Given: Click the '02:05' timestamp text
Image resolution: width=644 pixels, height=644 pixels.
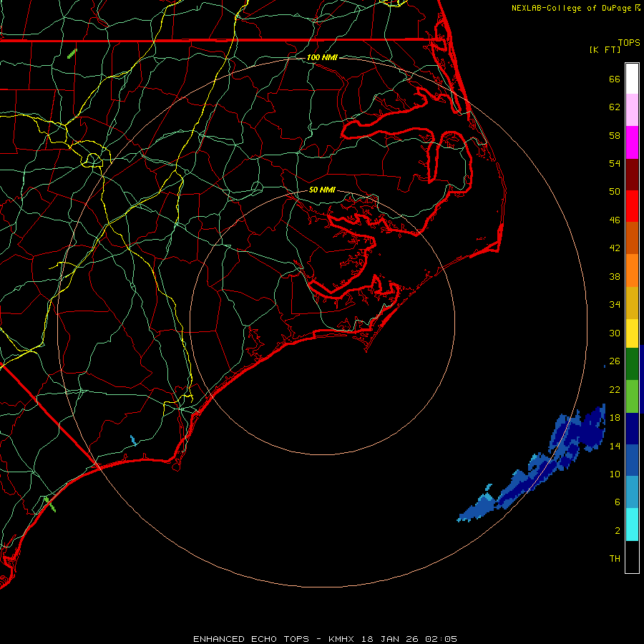Looking at the screenshot, I should [441, 639].
